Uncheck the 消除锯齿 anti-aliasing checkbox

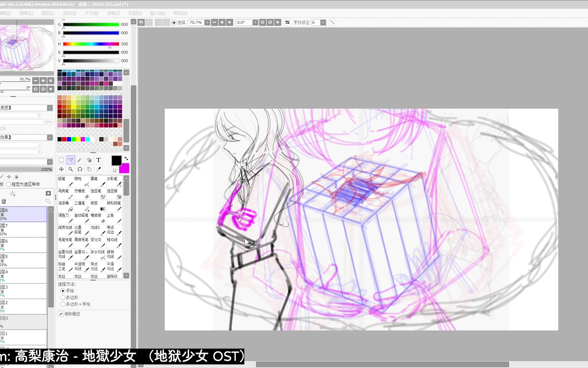(x=61, y=314)
